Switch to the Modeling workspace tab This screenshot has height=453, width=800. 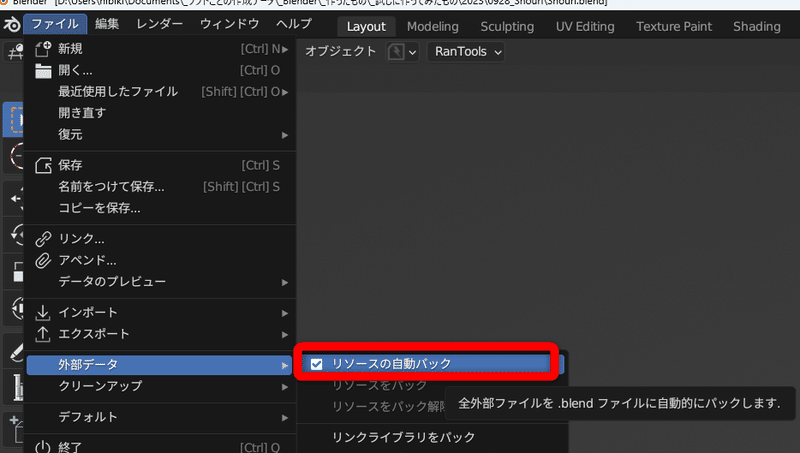tap(433, 27)
